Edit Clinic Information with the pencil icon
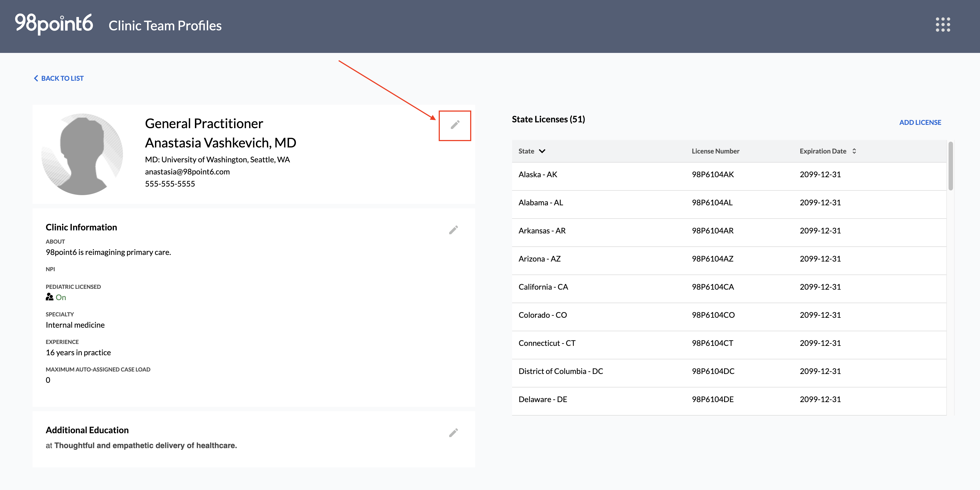 pos(453,230)
